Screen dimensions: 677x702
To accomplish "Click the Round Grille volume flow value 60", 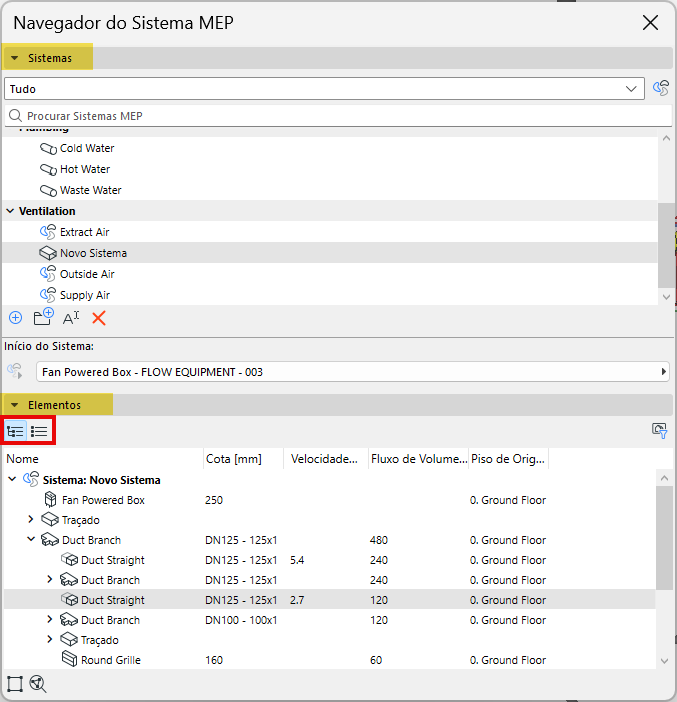I will [376, 660].
